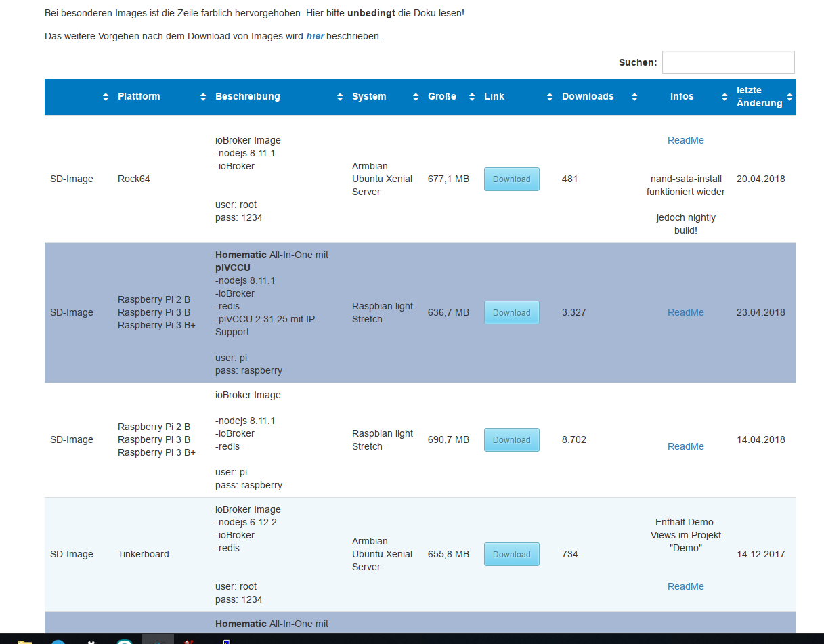Click the 655,8 MB size value
This screenshot has width=824, height=644.
(448, 554)
